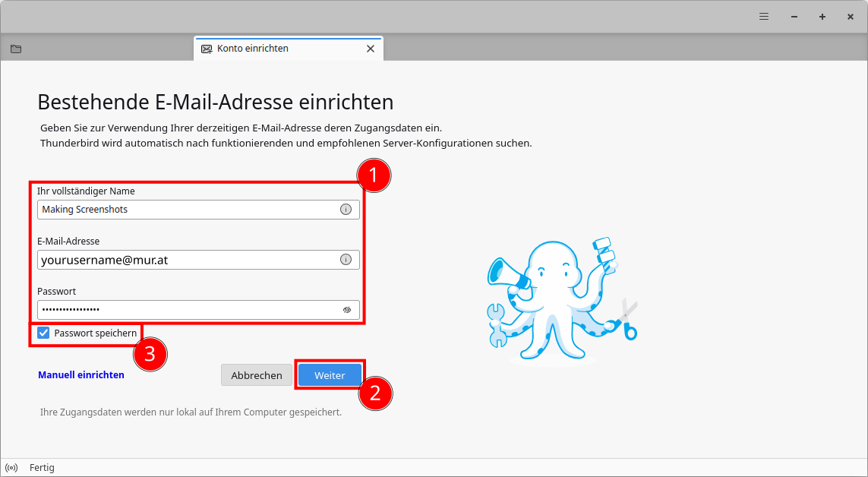Show info for the E-Mail-Adresse field
Screen dimensions: 868x477
346,260
